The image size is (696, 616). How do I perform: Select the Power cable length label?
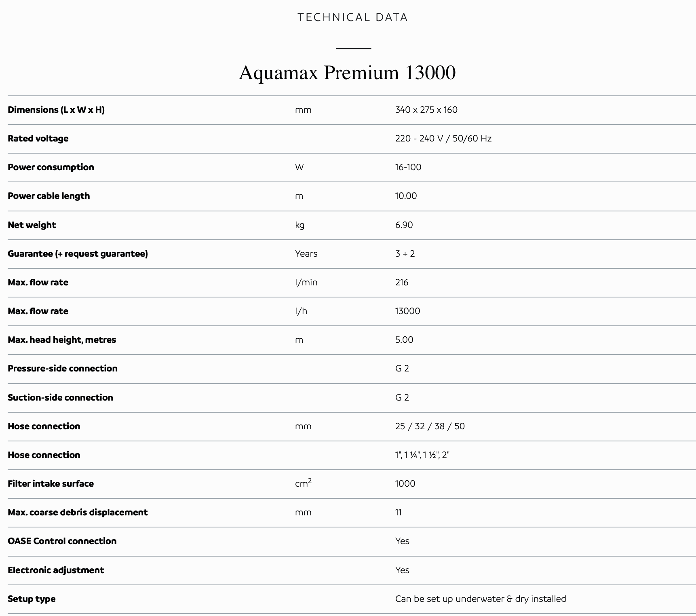click(49, 196)
